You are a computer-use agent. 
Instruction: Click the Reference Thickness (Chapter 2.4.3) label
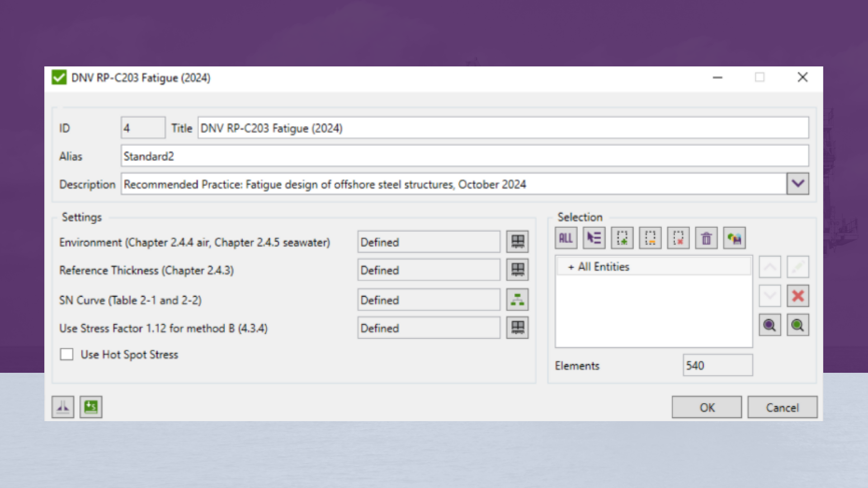click(146, 271)
